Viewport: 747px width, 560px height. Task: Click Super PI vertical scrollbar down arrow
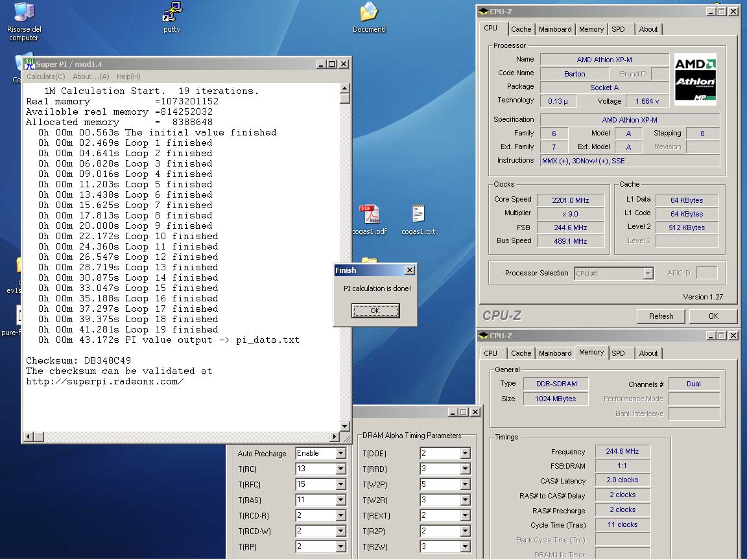point(345,426)
